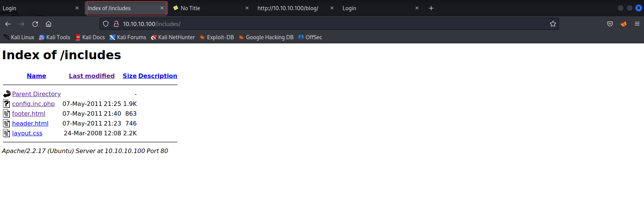The height and width of the screenshot is (213, 644).
Task: Open a new tab with plus
Action: coord(431,8)
